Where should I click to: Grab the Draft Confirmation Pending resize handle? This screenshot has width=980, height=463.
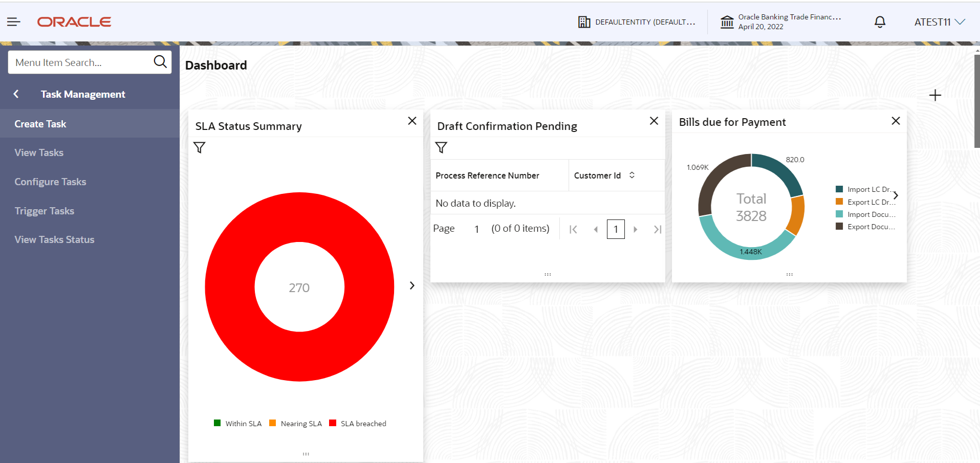pyautogui.click(x=548, y=274)
